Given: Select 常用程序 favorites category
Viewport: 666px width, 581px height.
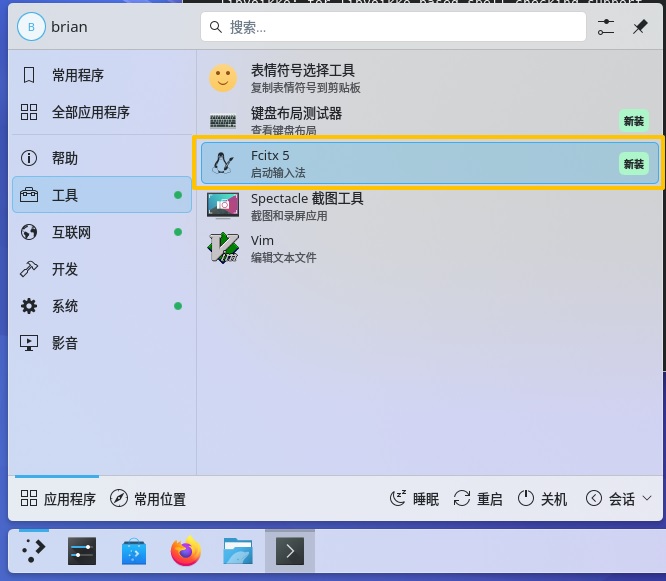Looking at the screenshot, I should click(x=102, y=75).
